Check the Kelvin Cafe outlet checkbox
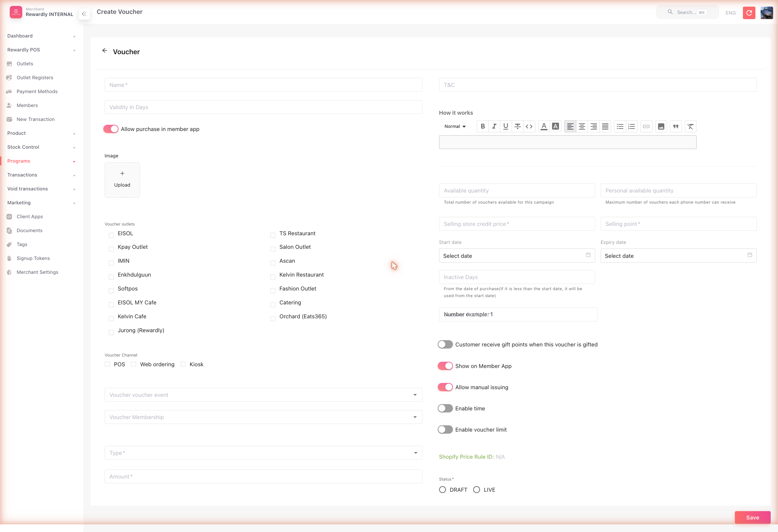Screen dimensions: 778x532 point(111,318)
